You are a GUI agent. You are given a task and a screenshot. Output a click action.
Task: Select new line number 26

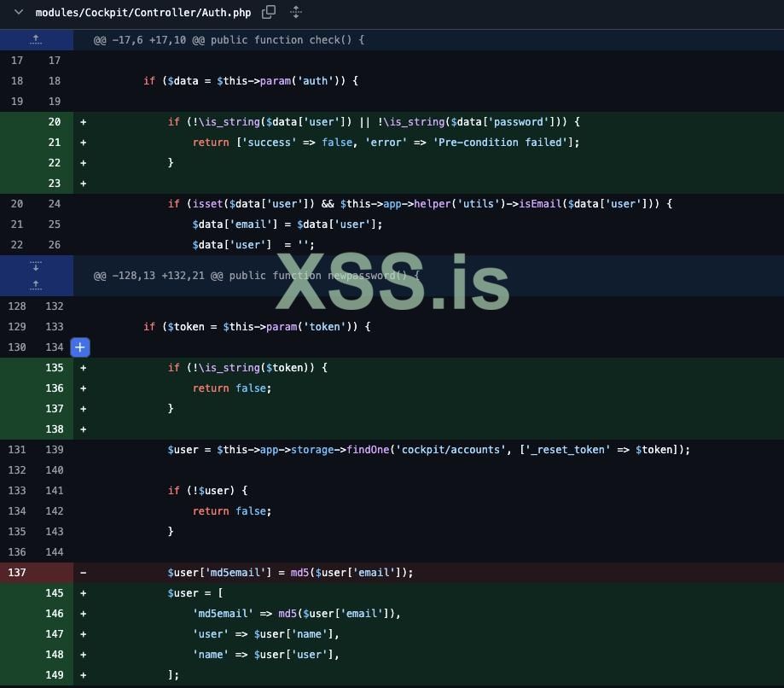pos(55,245)
